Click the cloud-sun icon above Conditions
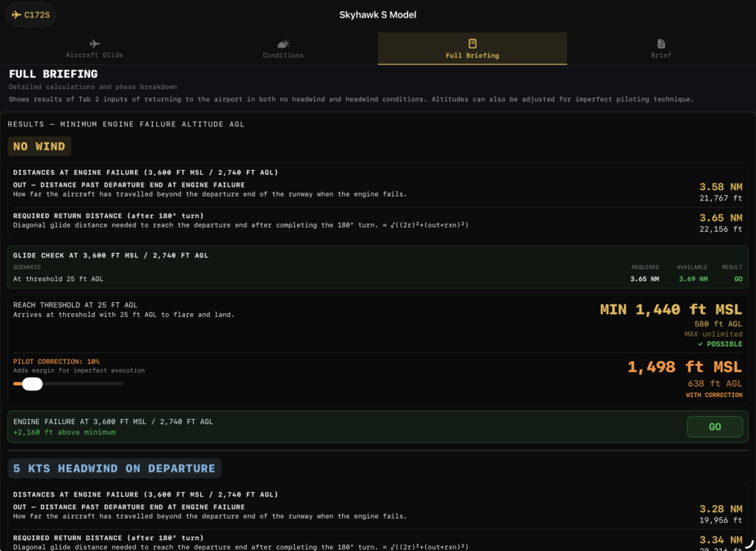 pyautogui.click(x=283, y=43)
